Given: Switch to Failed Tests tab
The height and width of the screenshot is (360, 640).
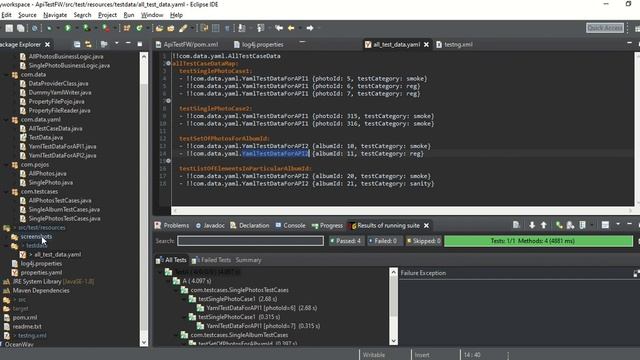Looking at the screenshot, I should tap(211, 260).
